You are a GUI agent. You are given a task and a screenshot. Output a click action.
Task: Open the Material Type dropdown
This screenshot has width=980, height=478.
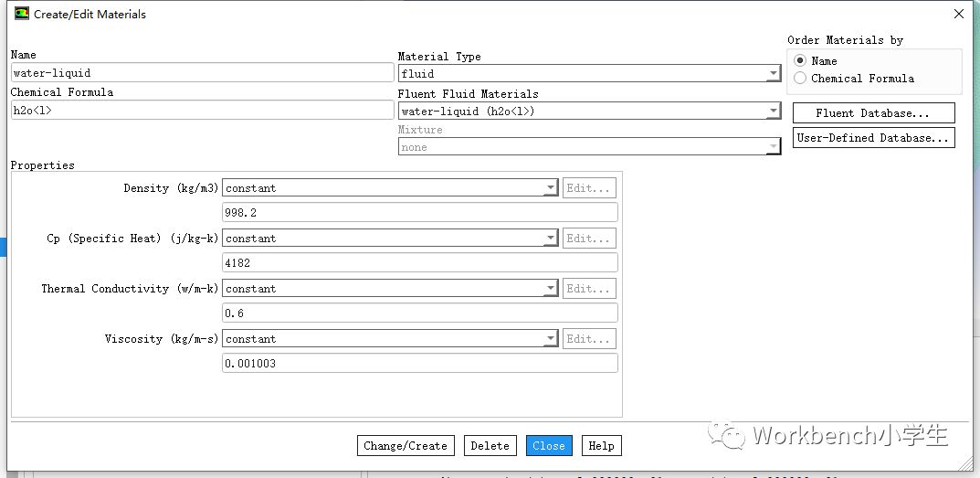pos(589,74)
